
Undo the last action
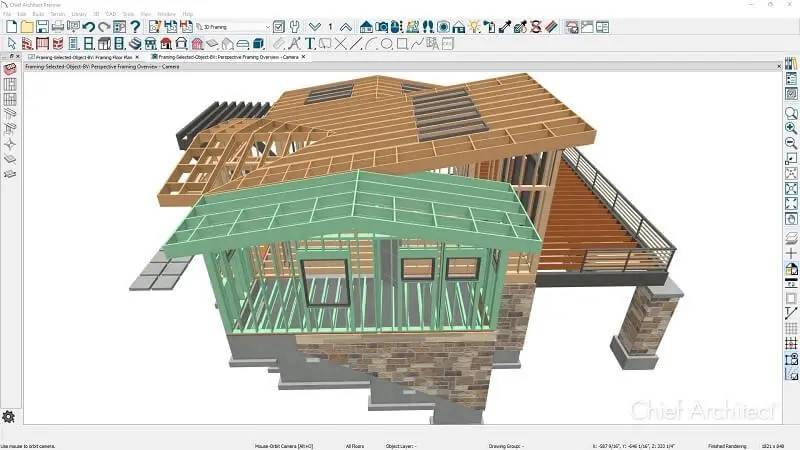pyautogui.click(x=89, y=26)
